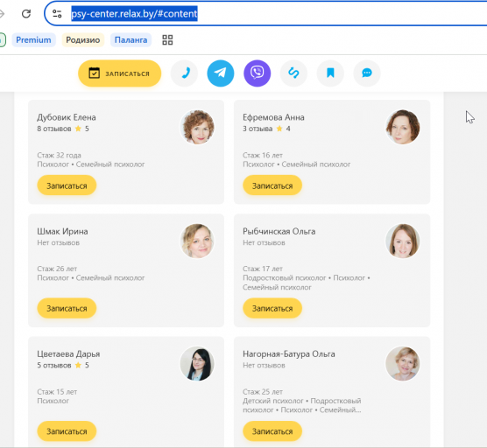This screenshot has height=448, width=487.
Task: Click Рыбчинская Ольга's photo
Action: pyautogui.click(x=403, y=241)
